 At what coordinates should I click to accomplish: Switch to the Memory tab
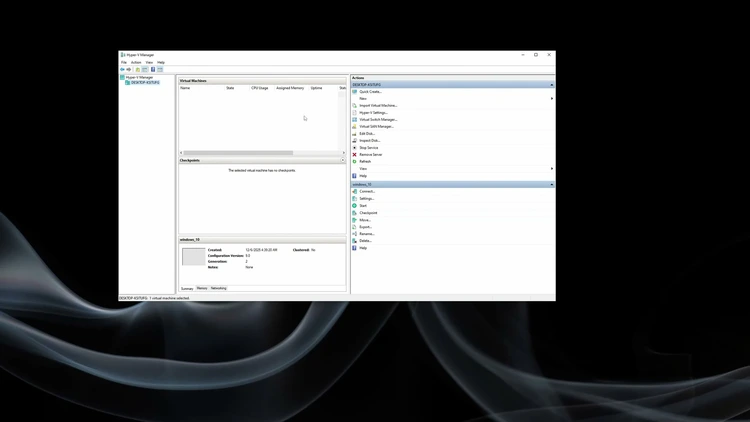(202, 289)
